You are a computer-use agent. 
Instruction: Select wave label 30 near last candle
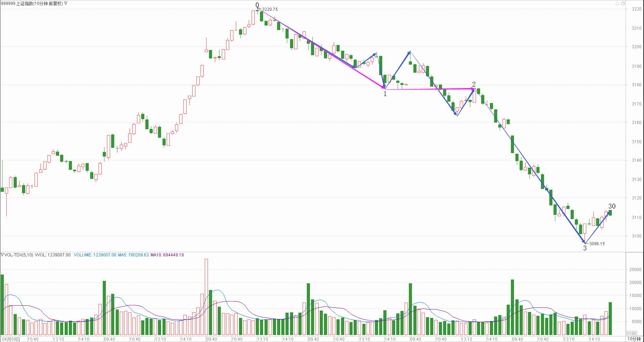(x=612, y=206)
